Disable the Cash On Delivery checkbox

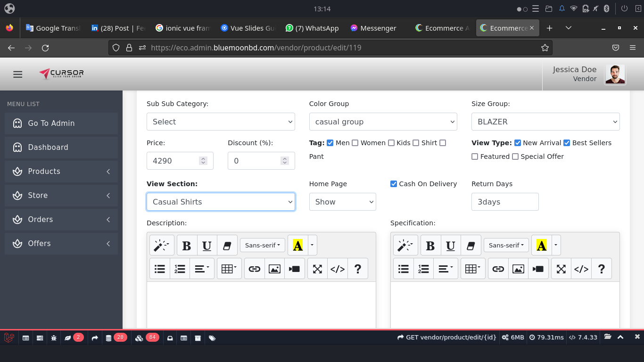[394, 184]
